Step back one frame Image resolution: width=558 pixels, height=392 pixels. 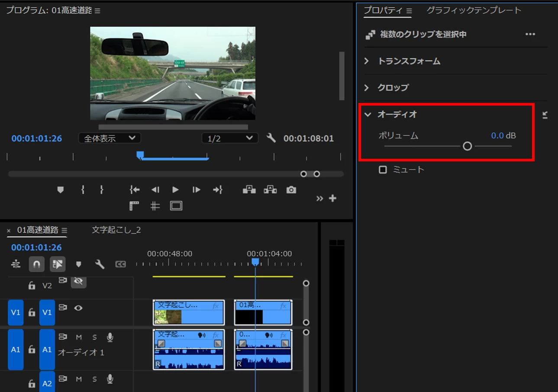(155, 190)
